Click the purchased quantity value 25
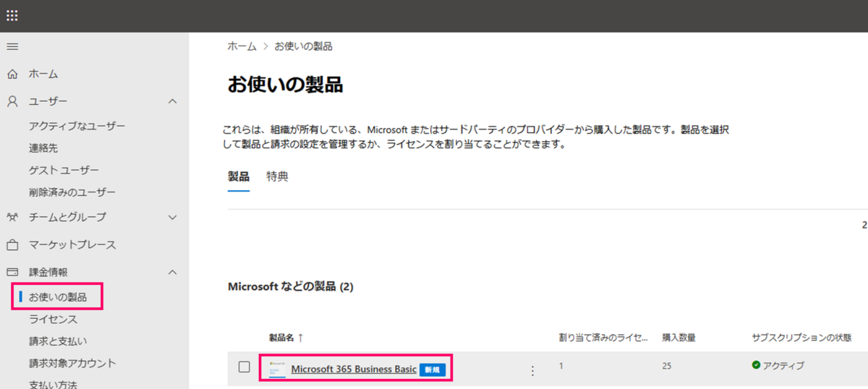This screenshot has height=389, width=868. pyautogui.click(x=666, y=366)
